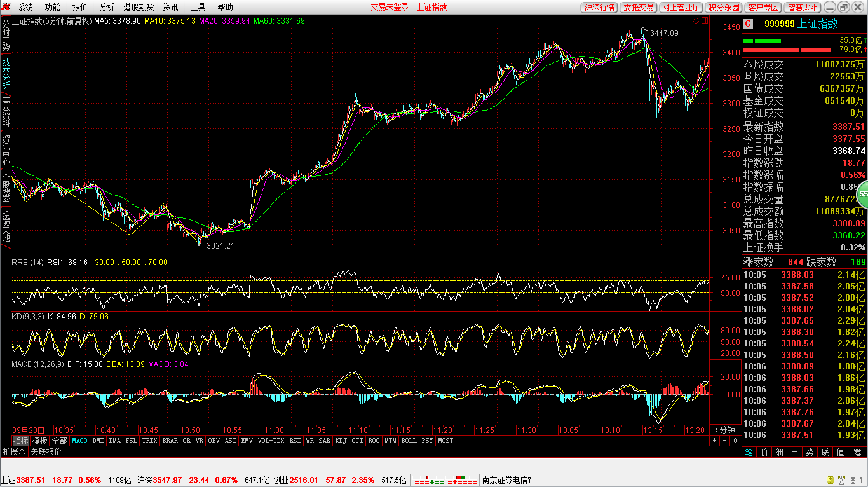Switch to the MCST indicator
Screen dimensions: 868x487
pyautogui.click(x=445, y=441)
